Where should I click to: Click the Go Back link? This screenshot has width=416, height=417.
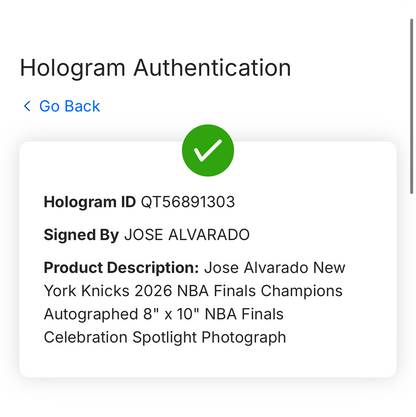pos(61,106)
